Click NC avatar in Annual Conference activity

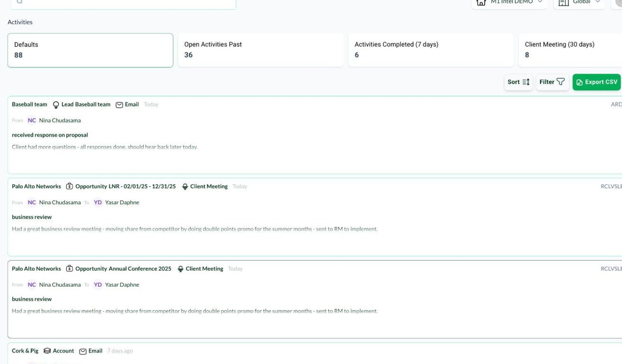tap(32, 285)
